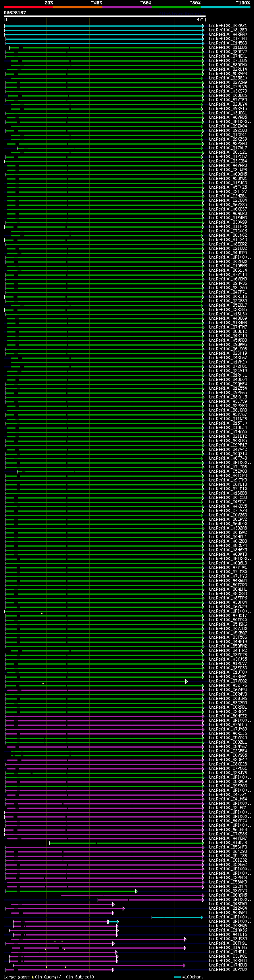Viewport: 254px width, 980px height.
Task: Select label UniRef100_C3JK81
Action: click(x=228, y=957)
